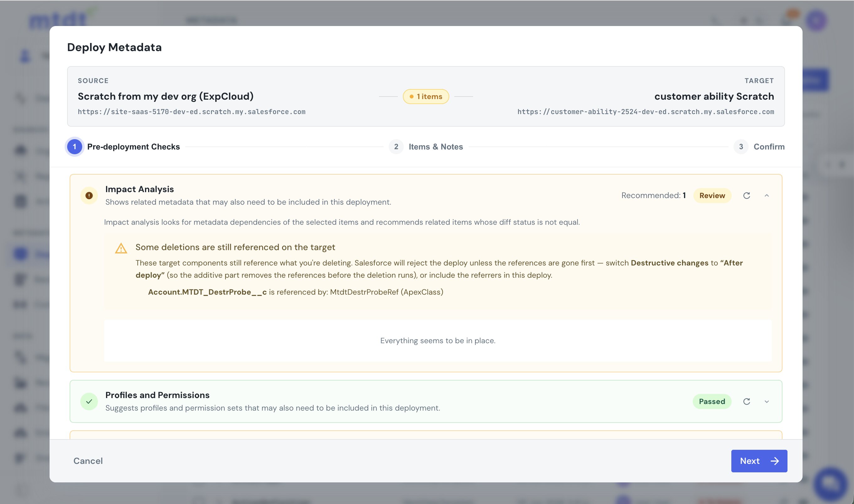Click the Passed status badge
This screenshot has height=504, width=854.
click(x=712, y=402)
